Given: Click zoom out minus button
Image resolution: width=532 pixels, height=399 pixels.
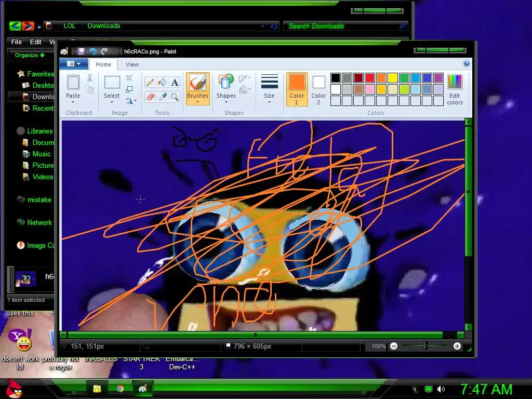Looking at the screenshot, I should pos(394,346).
